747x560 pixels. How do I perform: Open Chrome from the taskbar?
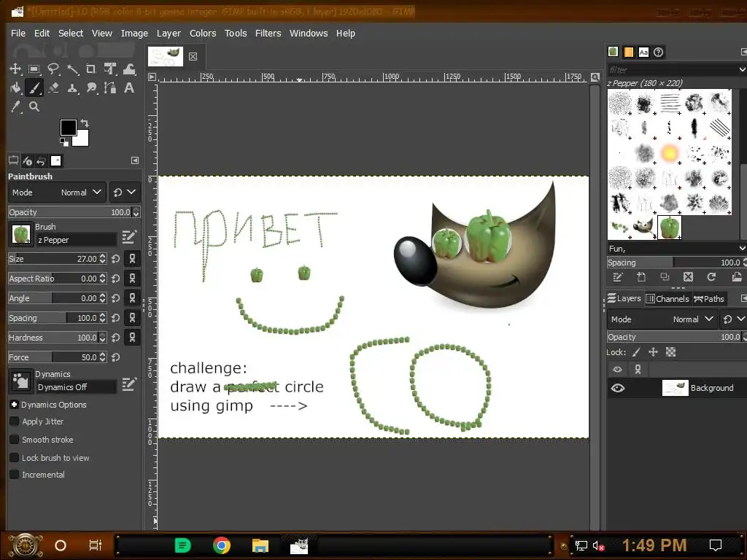tap(222, 545)
